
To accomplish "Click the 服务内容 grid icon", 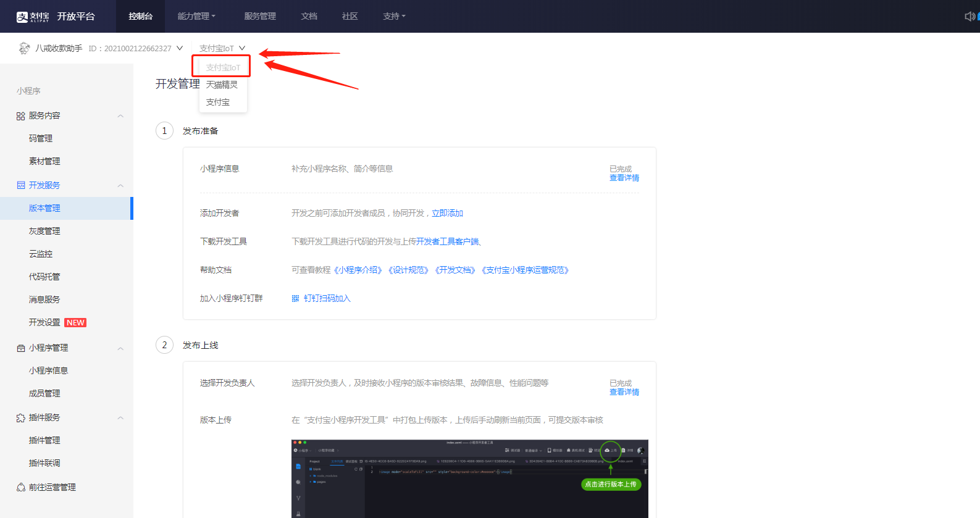I will [x=21, y=116].
